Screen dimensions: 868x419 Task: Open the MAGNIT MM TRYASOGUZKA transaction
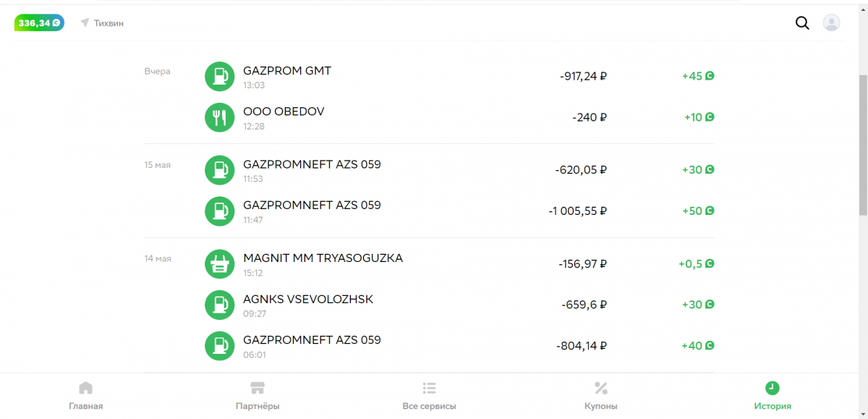323,258
